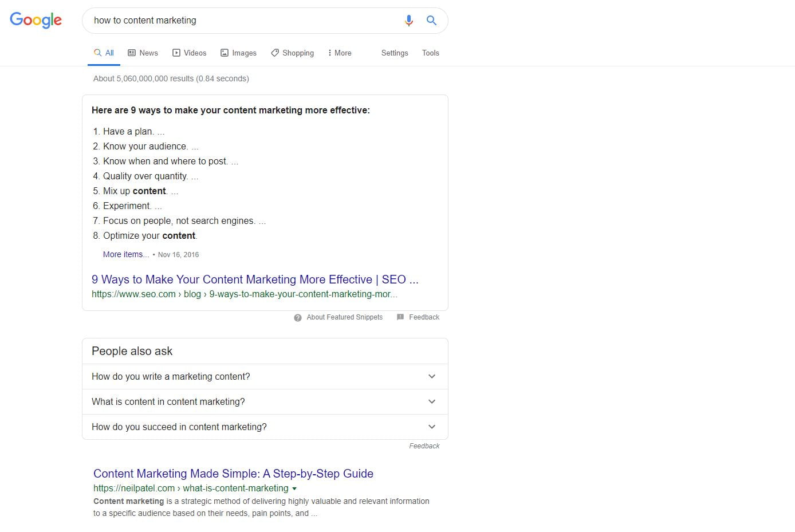The height and width of the screenshot is (532, 795).
Task: Expand How do you write a marketing content?
Action: click(265, 376)
